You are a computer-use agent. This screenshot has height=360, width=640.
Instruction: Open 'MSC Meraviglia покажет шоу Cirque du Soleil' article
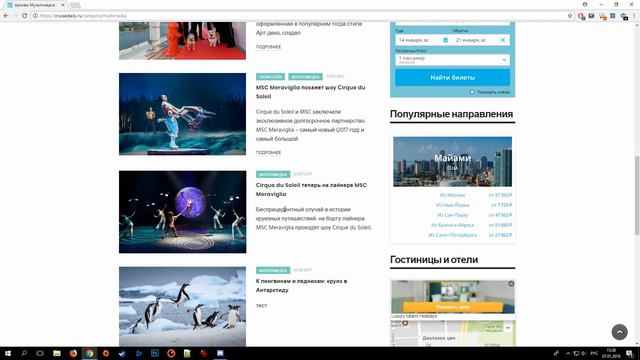point(311,92)
